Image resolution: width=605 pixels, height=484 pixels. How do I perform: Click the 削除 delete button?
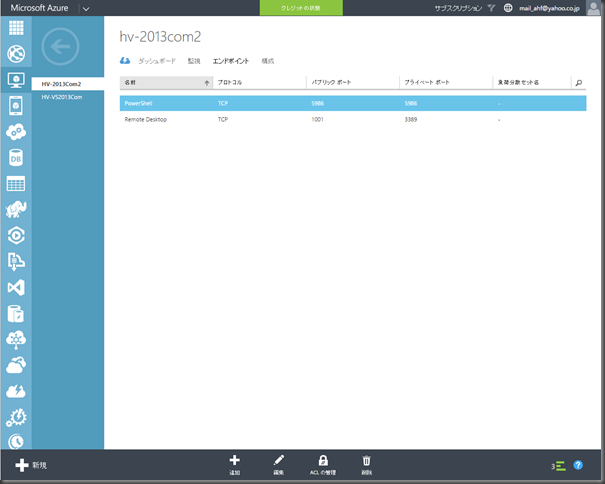tap(367, 465)
